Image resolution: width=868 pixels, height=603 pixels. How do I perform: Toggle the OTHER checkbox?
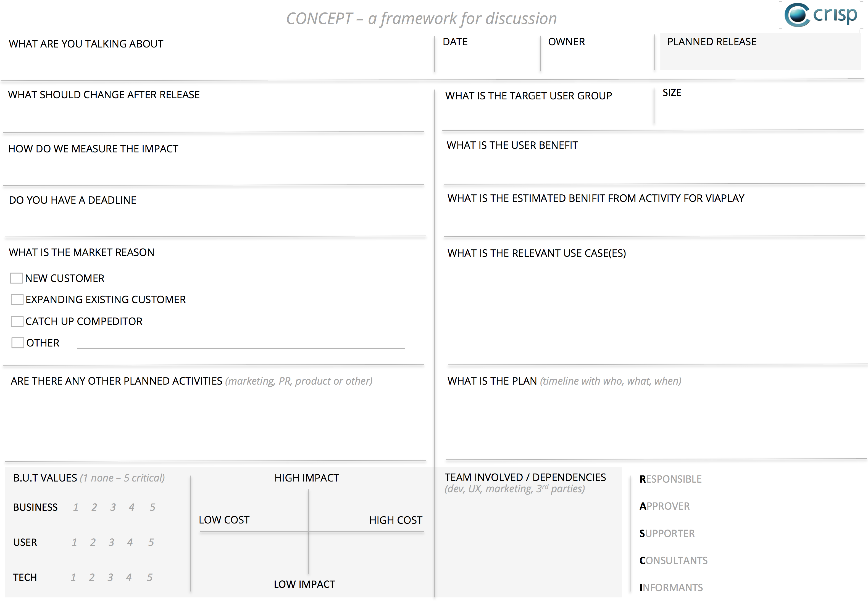click(18, 343)
